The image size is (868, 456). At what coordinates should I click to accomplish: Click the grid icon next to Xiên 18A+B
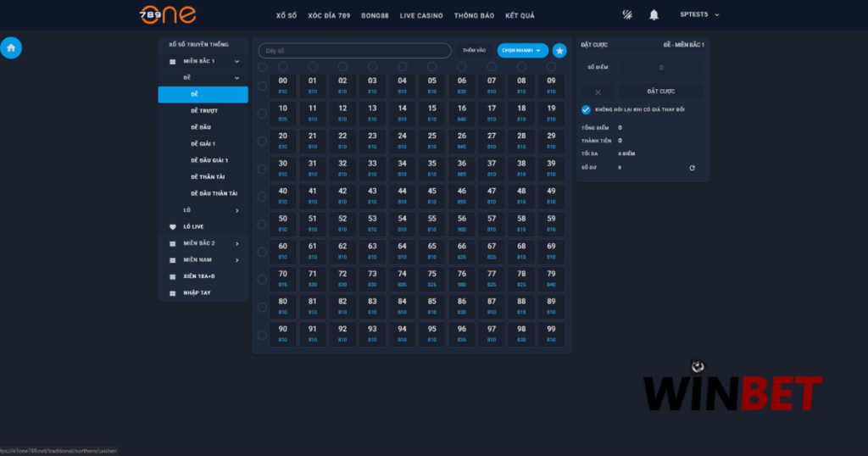click(172, 276)
